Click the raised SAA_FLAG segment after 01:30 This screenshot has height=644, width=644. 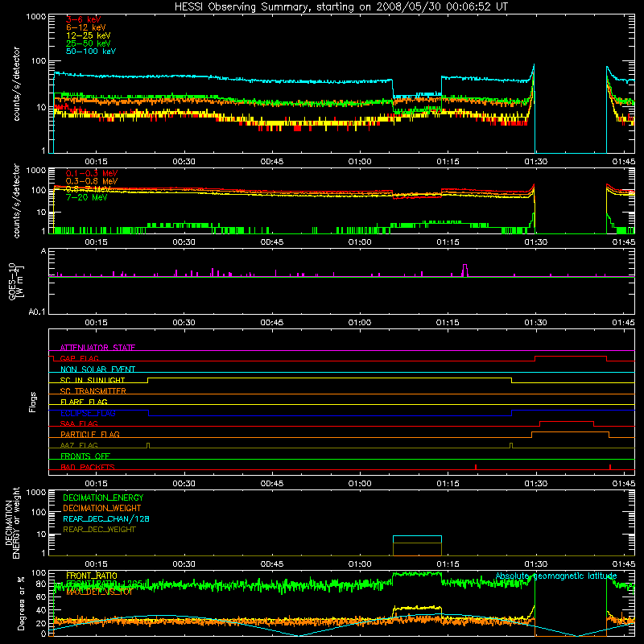[567, 422]
